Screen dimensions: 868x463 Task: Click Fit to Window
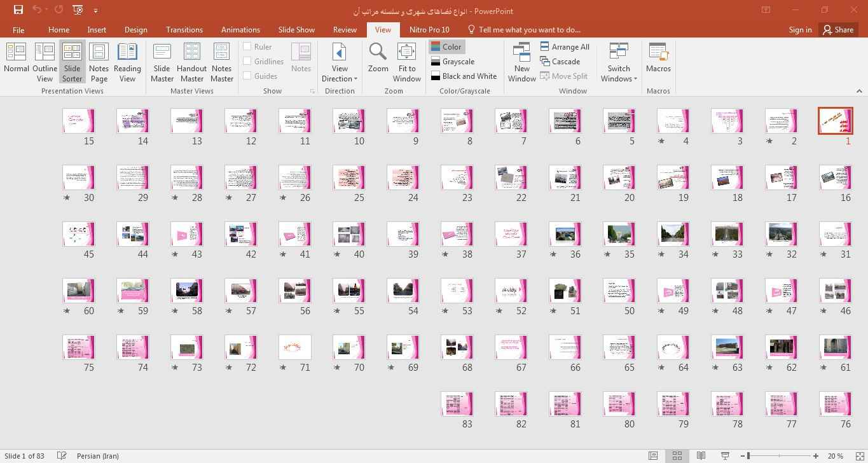(x=406, y=61)
